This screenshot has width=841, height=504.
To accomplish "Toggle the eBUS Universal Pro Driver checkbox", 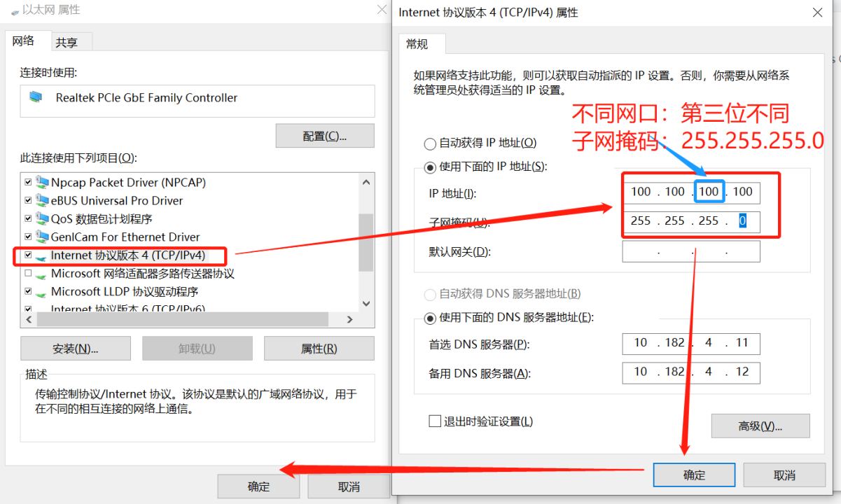I will tap(28, 200).
